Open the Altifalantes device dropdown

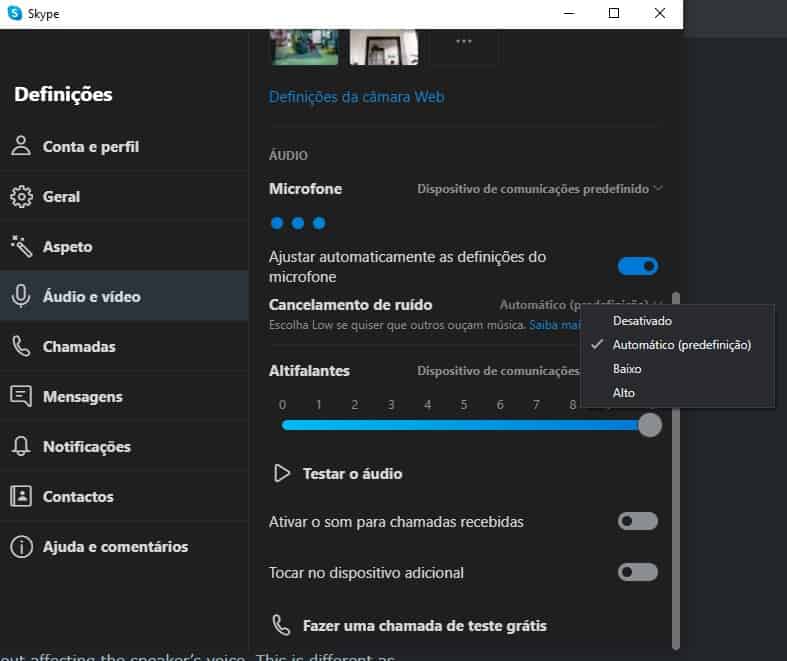[498, 370]
